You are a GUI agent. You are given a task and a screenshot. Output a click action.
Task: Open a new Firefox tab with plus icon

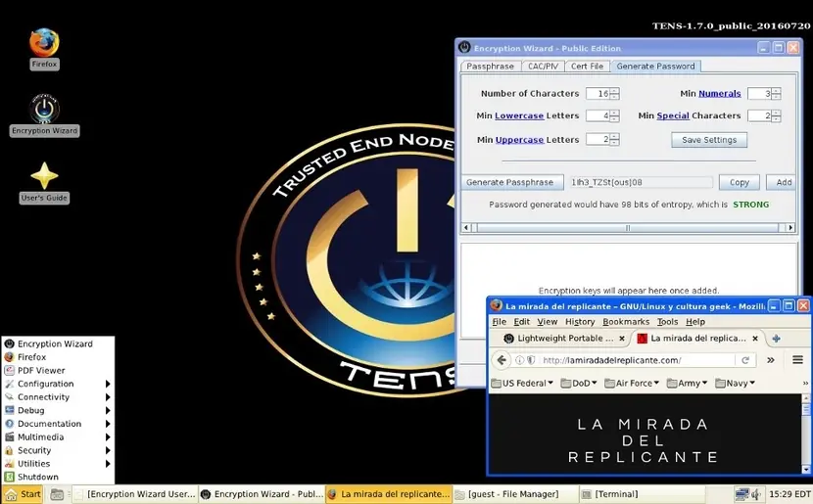[776, 339]
